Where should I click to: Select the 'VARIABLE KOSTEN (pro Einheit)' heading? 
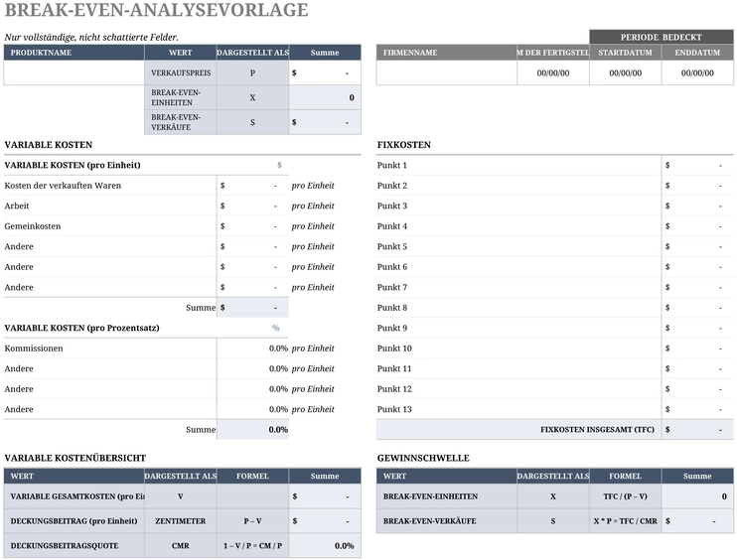pyautogui.click(x=73, y=165)
